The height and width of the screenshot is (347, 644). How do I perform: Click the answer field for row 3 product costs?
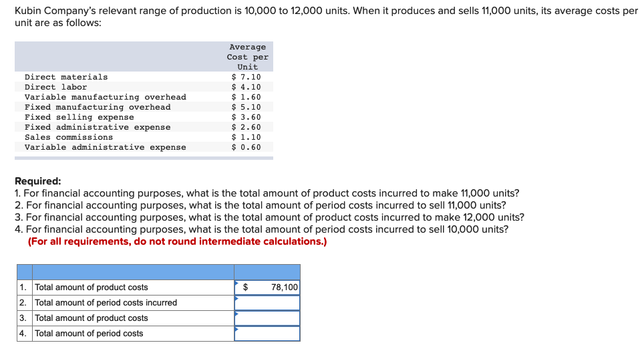267,318
